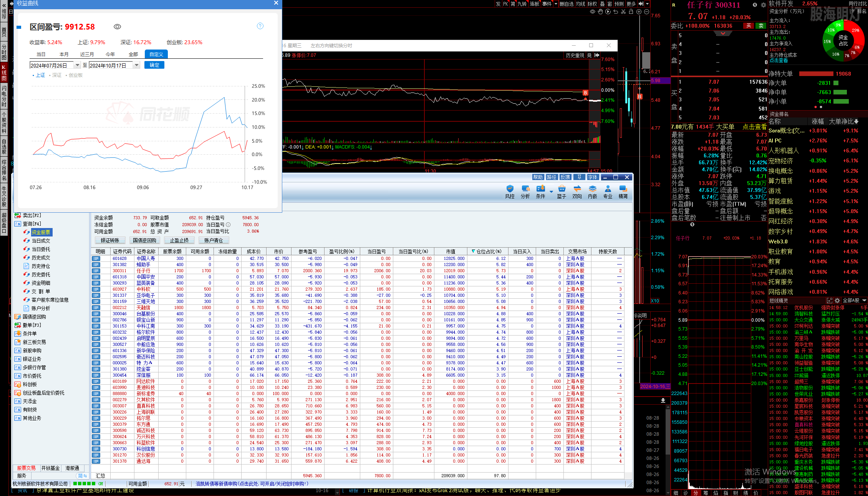This screenshot has height=496, width=868.
Task: Pin the trading window with pushpin icon
Action: (579, 177)
